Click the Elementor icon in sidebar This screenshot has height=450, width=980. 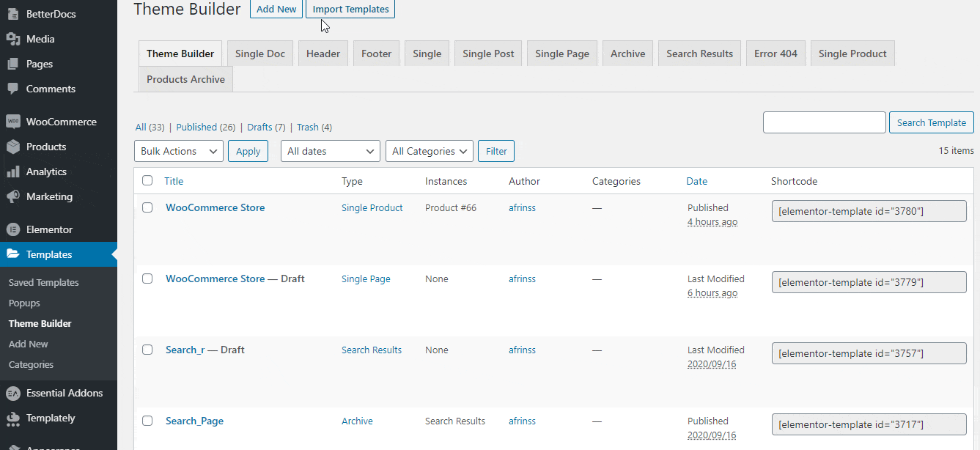[13, 229]
